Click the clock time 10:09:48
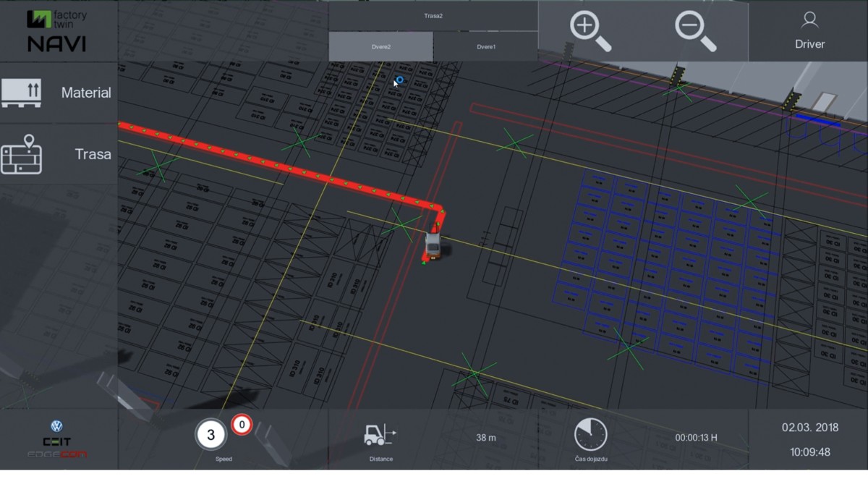This screenshot has width=868, height=479. coord(809,452)
